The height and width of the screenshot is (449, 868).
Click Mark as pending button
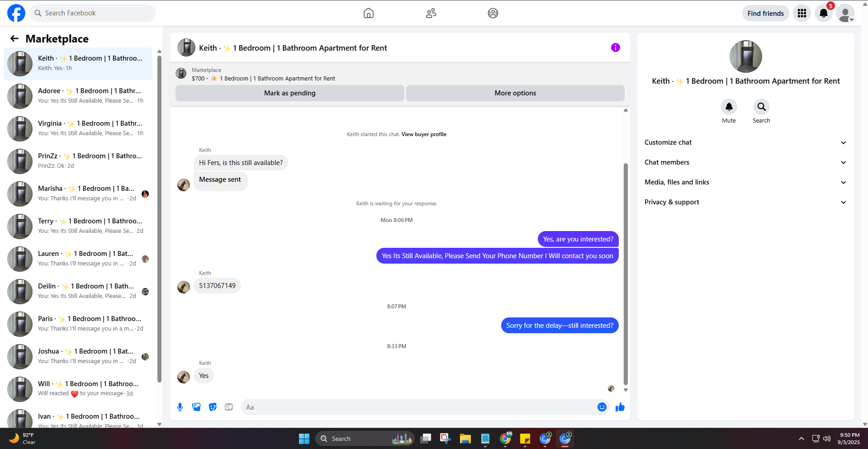coord(290,93)
